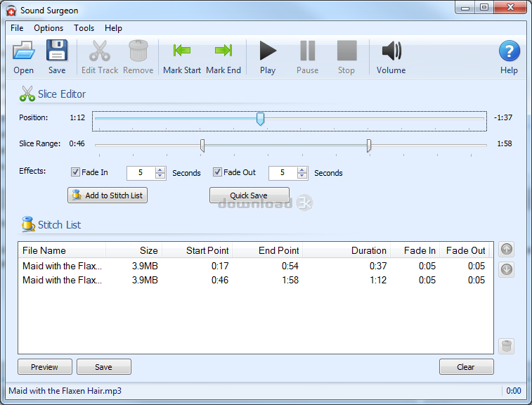Image resolution: width=532 pixels, height=405 pixels.
Task: Click the -1:37 remaining time label
Action: (x=503, y=117)
